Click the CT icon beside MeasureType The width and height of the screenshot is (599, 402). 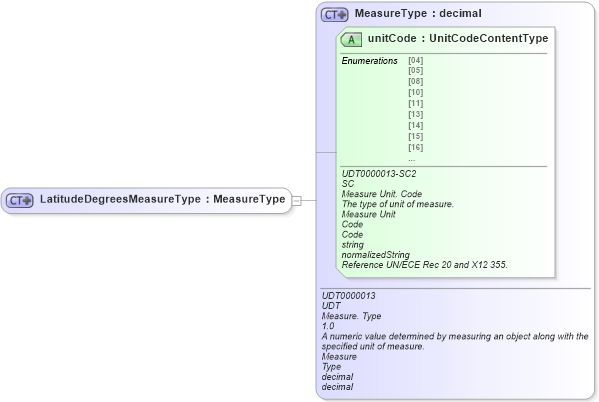[335, 15]
